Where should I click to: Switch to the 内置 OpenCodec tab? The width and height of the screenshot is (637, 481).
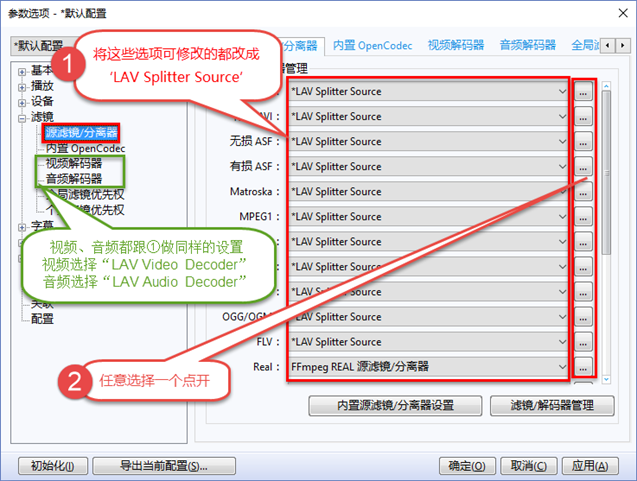pos(373,46)
